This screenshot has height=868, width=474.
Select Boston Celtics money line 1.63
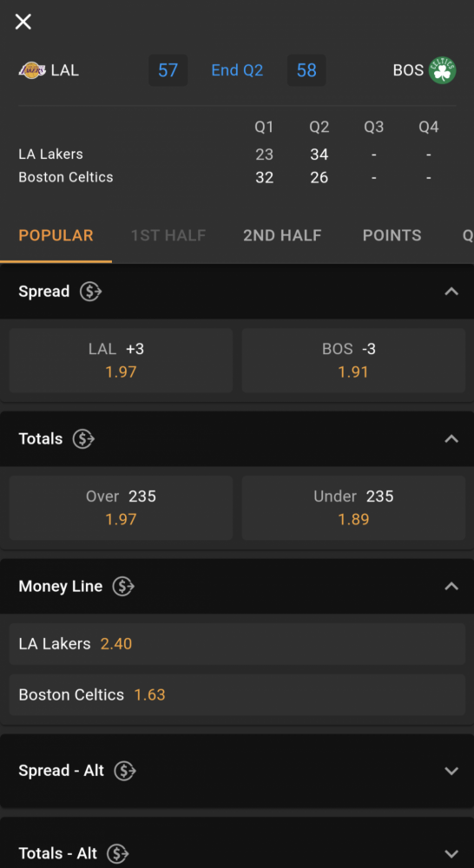click(x=237, y=694)
